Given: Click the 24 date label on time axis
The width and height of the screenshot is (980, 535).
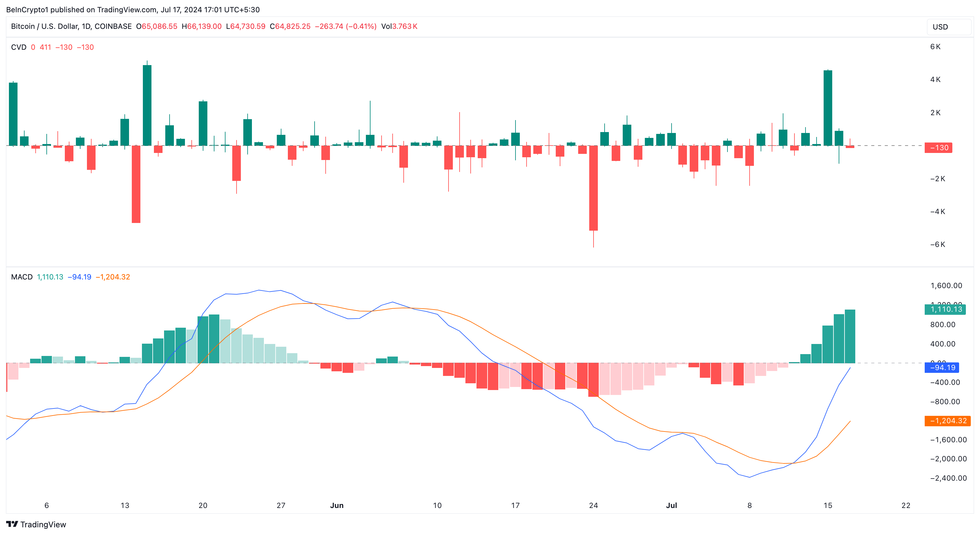Looking at the screenshot, I should pos(593,505).
